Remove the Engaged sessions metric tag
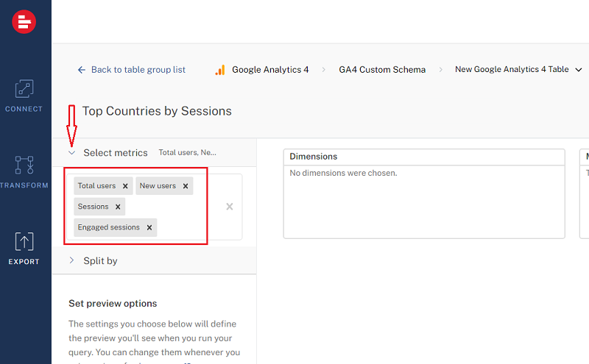Viewport: 589px width, 364px height. pos(149,227)
